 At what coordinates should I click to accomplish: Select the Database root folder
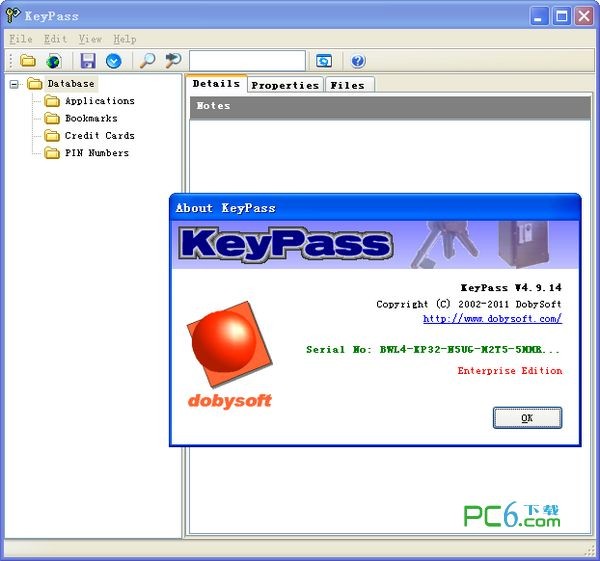coord(71,83)
